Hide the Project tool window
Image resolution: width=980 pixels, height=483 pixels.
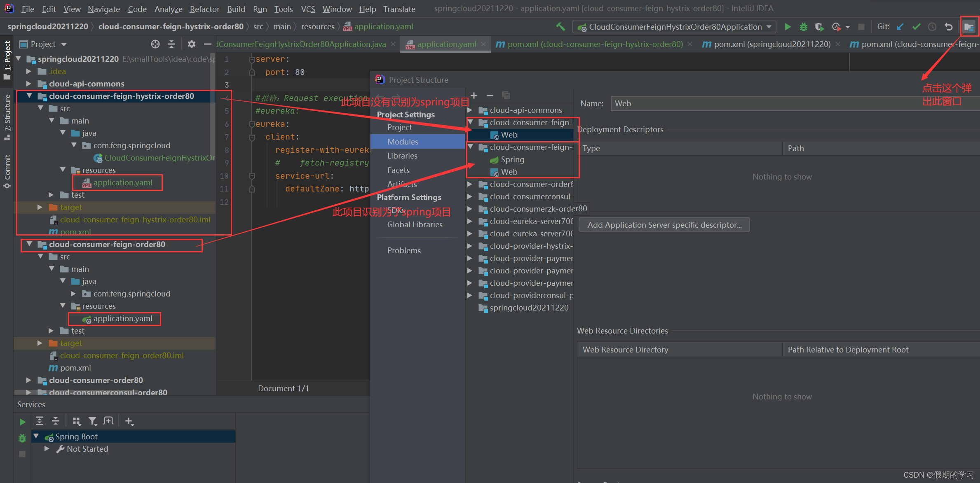pos(207,44)
